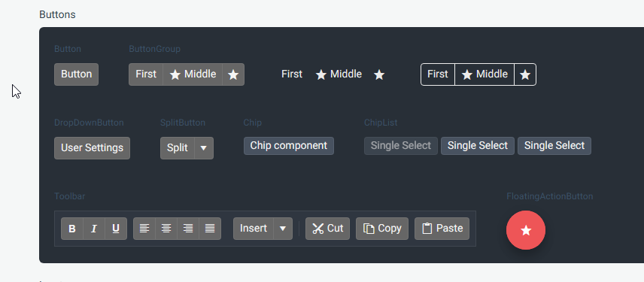Image resolution: width=644 pixels, height=282 pixels.
Task: Center align text in the toolbar
Action: (x=166, y=229)
